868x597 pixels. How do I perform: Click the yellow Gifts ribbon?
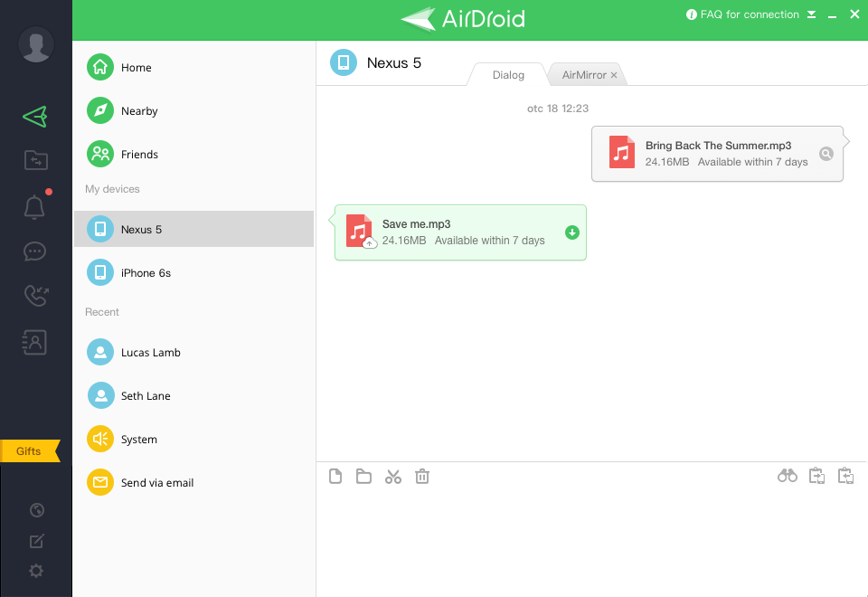[x=30, y=450]
